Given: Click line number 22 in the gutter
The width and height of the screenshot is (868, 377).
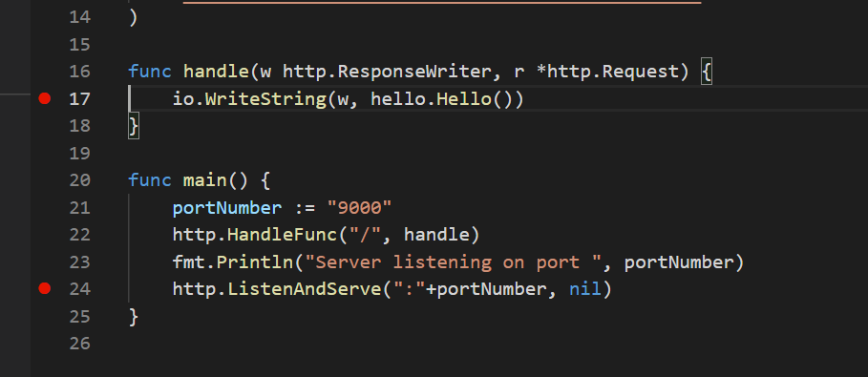Looking at the screenshot, I should pyautogui.click(x=79, y=234).
